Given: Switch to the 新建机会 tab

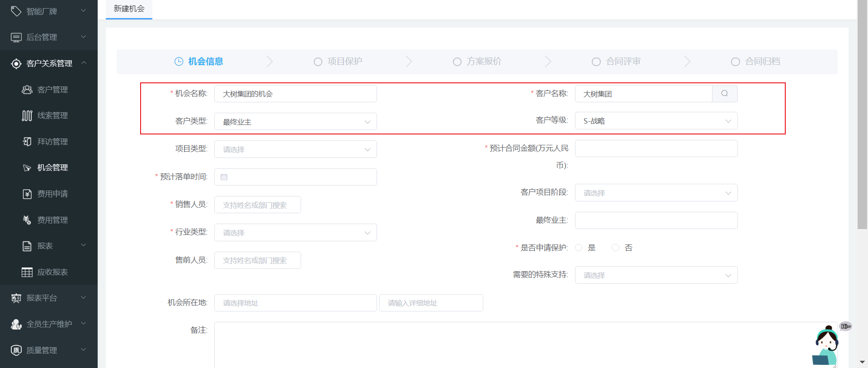Looking at the screenshot, I should click(129, 9).
